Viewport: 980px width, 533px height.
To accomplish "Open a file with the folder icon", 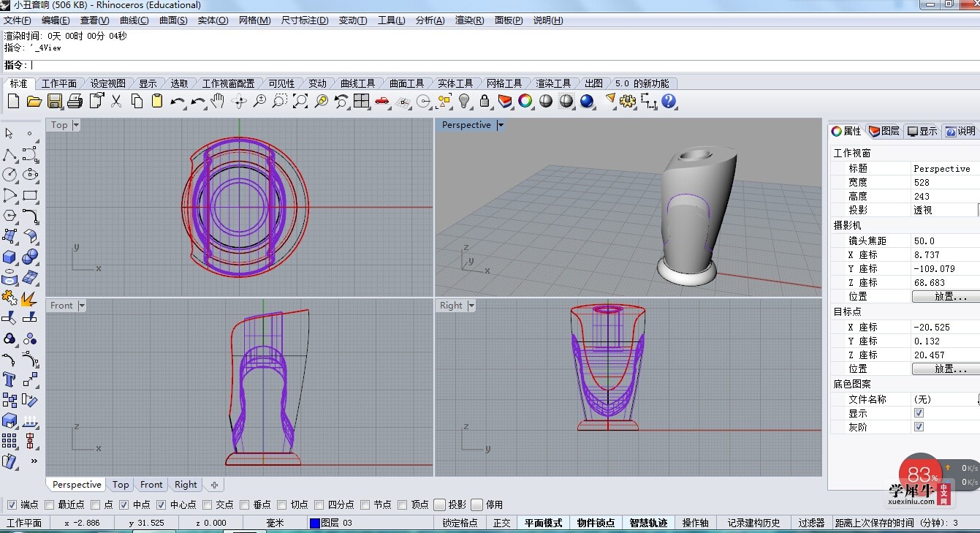I will 34,102.
